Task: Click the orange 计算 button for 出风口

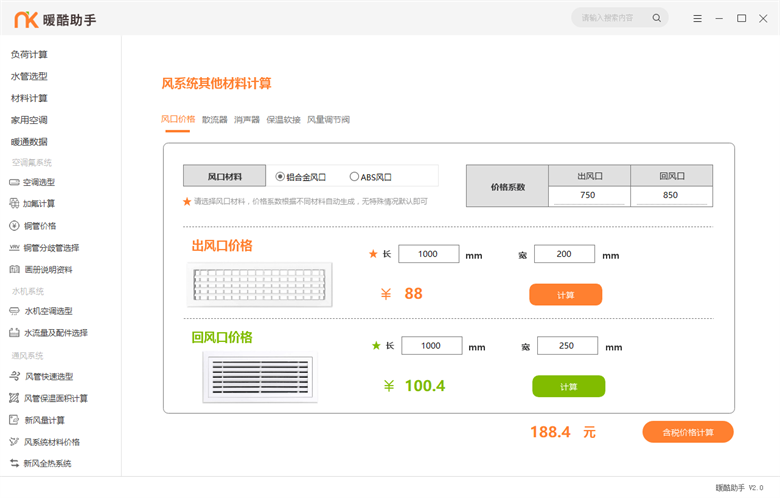Action: (x=566, y=295)
